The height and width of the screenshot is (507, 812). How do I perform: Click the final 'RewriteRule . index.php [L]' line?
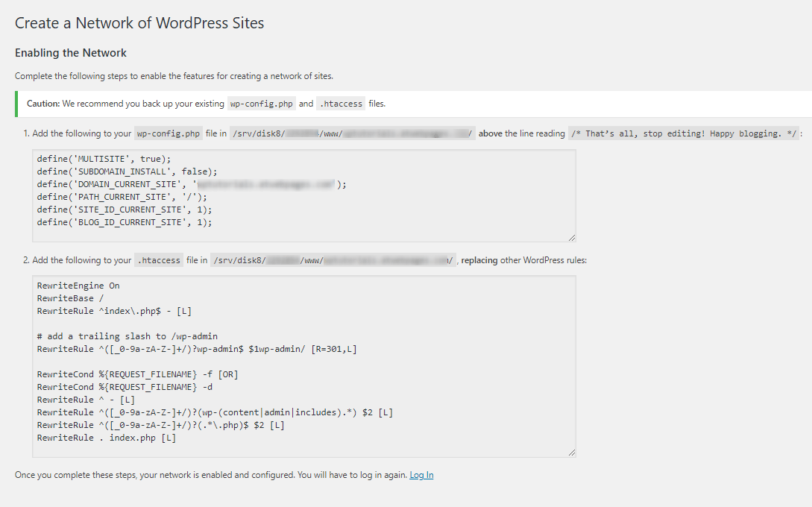point(106,438)
